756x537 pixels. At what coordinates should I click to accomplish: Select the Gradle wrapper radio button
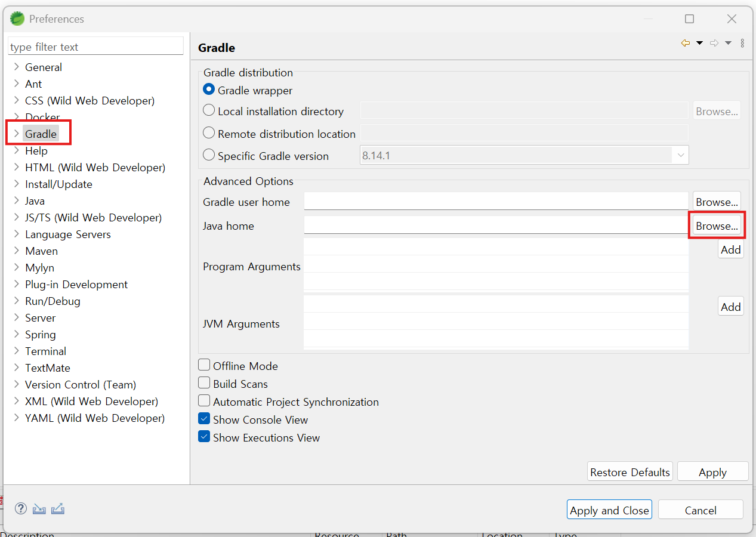pyautogui.click(x=209, y=89)
